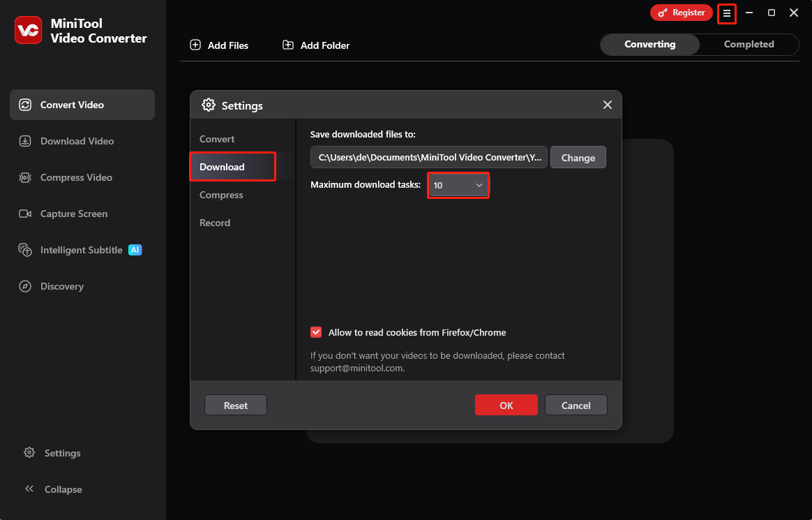Image resolution: width=812 pixels, height=520 pixels.
Task: Click the Reset button
Action: click(236, 405)
